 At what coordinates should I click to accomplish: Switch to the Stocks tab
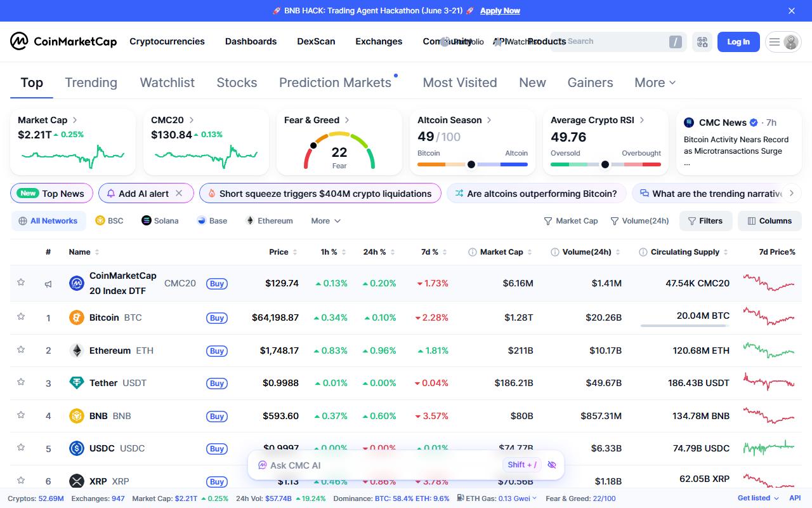237,83
